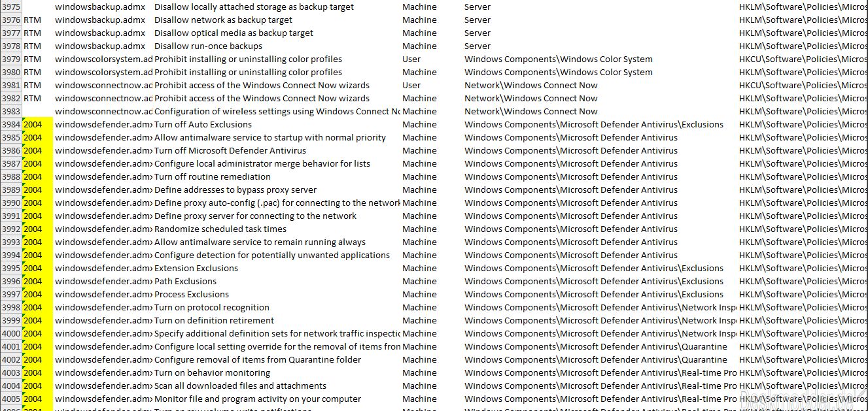Click the 'Turn off Auto Exclusions' cell
868x411 pixels.
click(x=203, y=124)
